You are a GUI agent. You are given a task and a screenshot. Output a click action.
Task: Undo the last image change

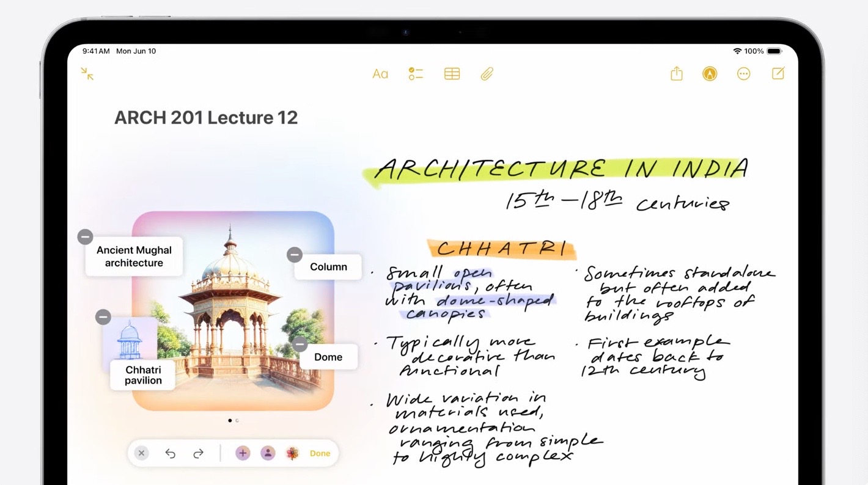[171, 453]
